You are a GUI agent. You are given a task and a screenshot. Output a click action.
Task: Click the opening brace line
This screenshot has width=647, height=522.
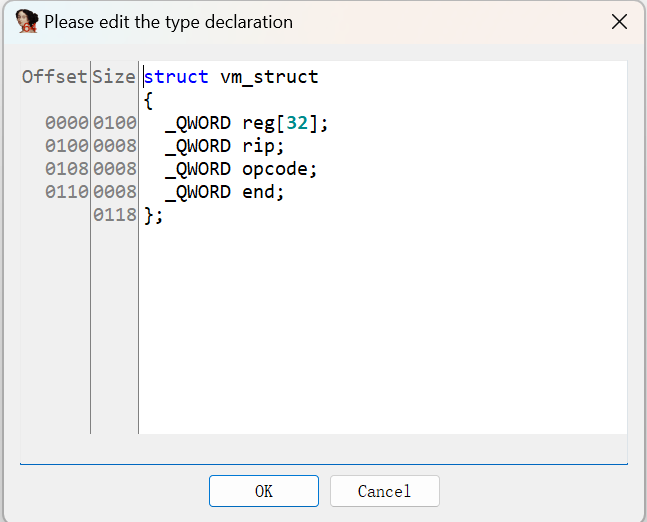point(149,100)
